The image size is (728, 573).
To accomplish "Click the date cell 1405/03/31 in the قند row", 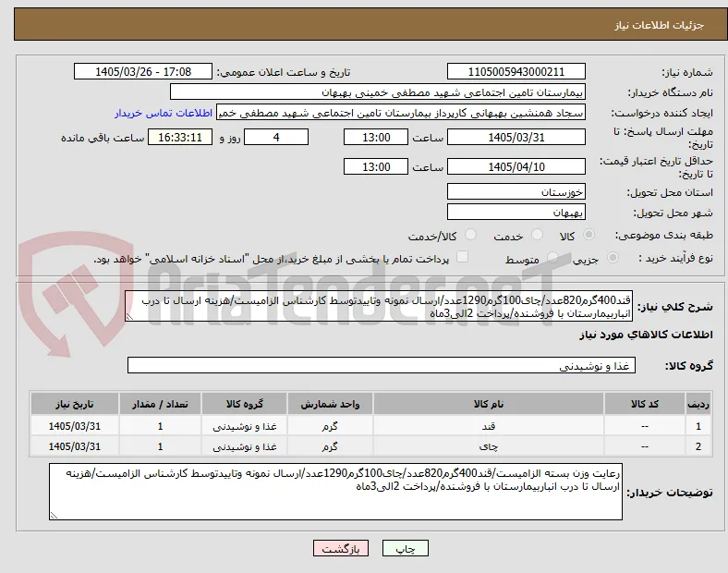I will click(74, 426).
